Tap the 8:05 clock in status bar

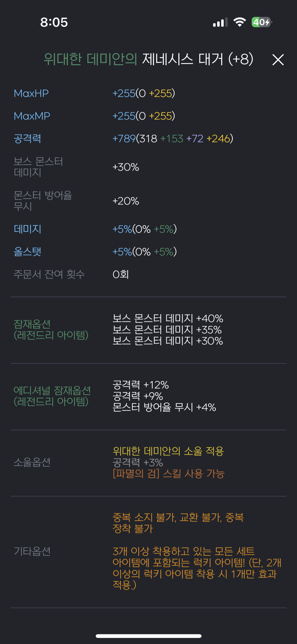pos(54,22)
